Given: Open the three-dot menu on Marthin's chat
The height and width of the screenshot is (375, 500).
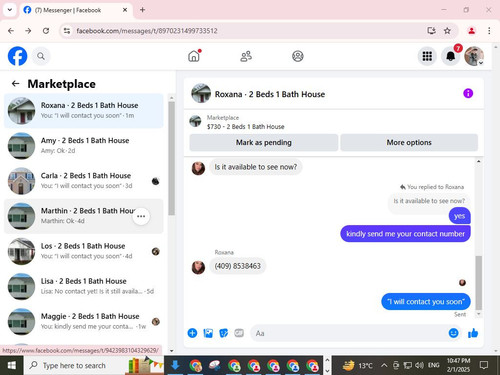Looking at the screenshot, I should coord(141,216).
